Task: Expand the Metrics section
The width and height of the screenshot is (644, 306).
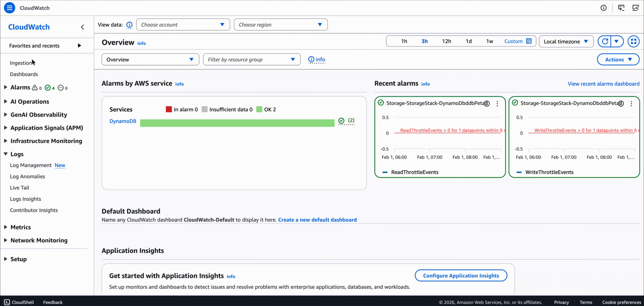Action: [x=6, y=227]
